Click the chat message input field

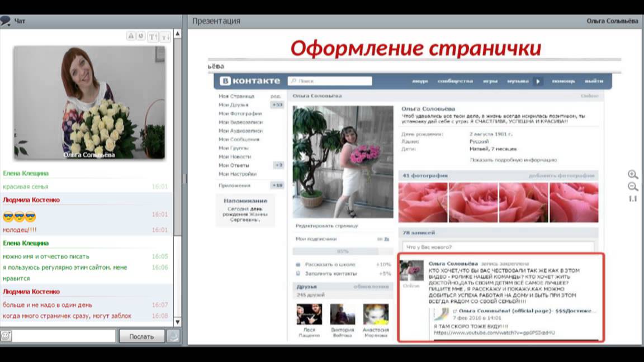click(x=64, y=336)
